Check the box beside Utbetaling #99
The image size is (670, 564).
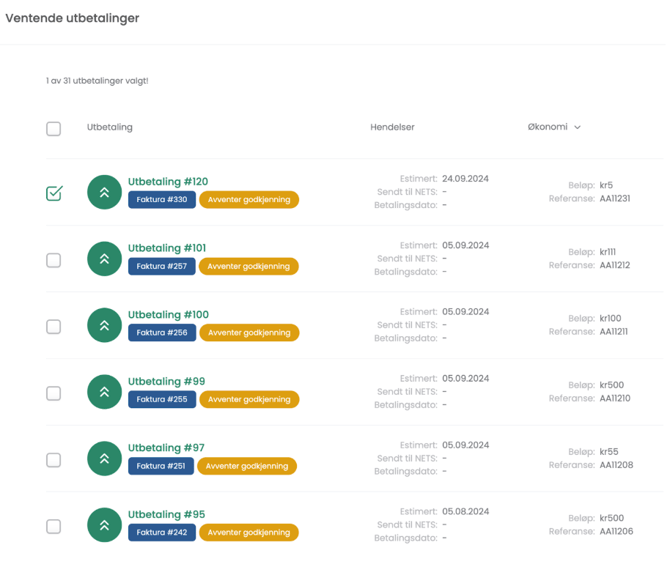(x=54, y=393)
